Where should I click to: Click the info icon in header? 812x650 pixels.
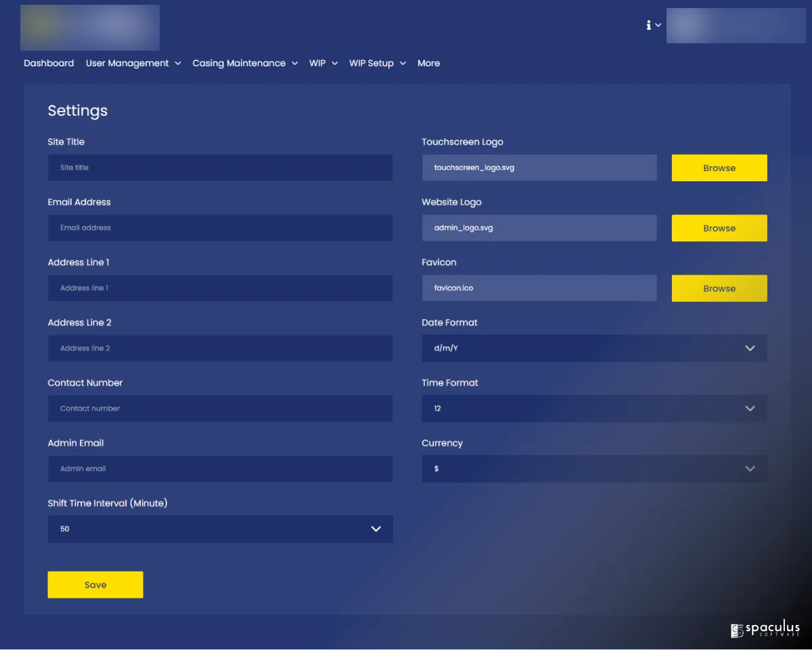[x=649, y=25]
